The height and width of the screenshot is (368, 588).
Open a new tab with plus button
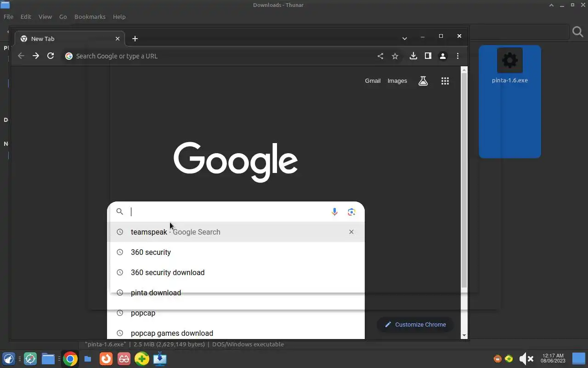pyautogui.click(x=135, y=39)
